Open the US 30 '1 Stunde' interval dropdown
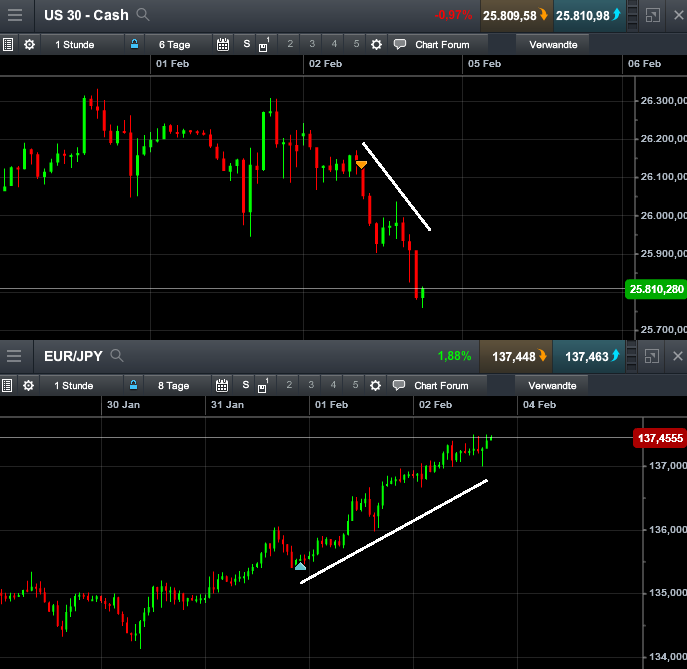 coord(74,45)
